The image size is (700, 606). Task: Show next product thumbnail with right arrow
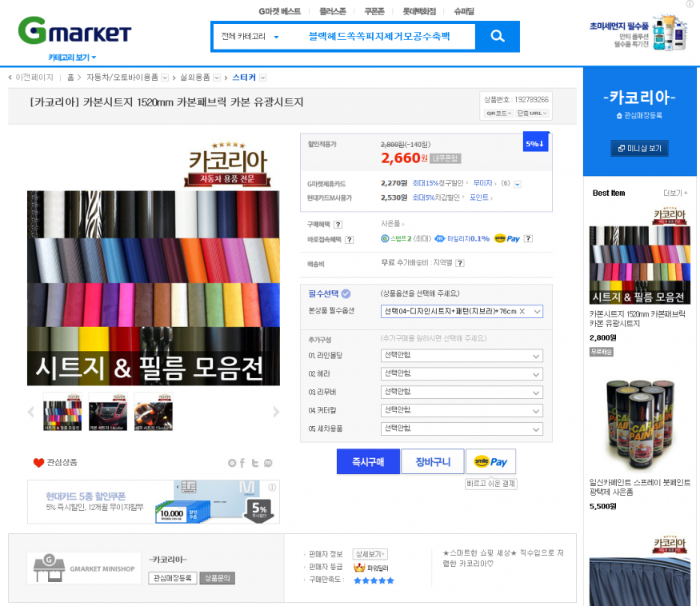[x=276, y=412]
